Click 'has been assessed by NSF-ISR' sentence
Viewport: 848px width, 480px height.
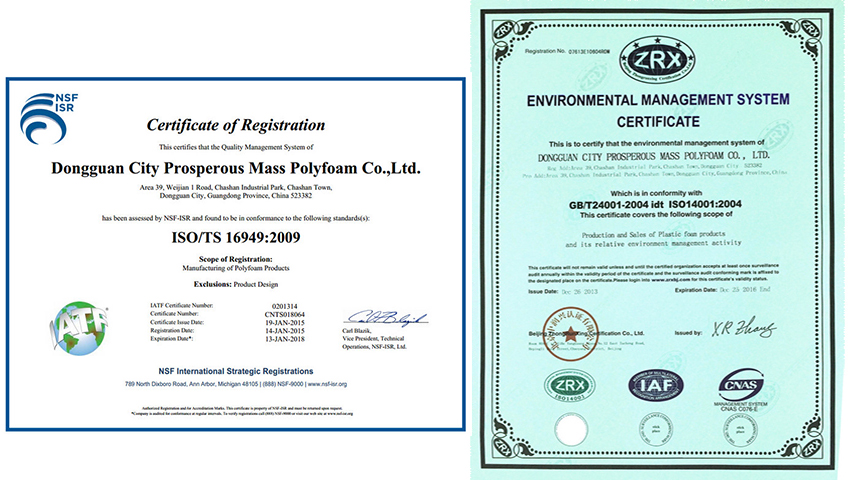point(236,218)
